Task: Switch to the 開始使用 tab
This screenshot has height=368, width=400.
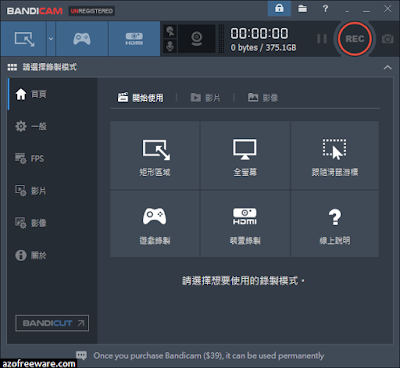Action: (x=140, y=98)
